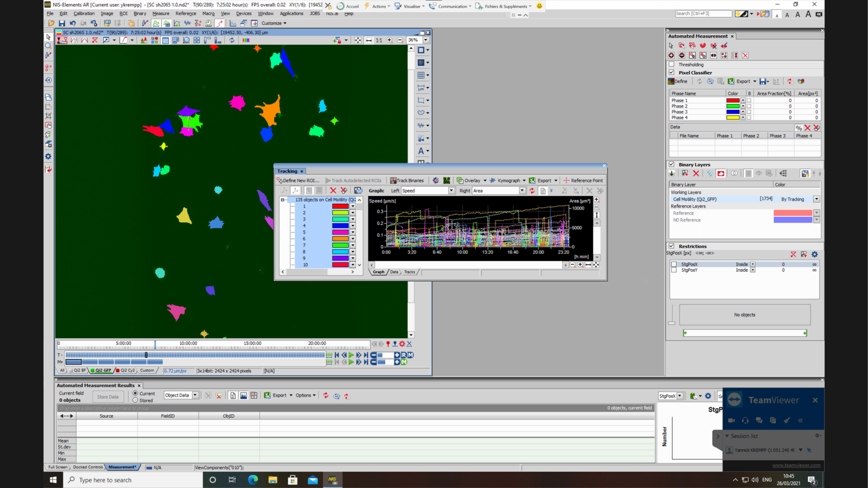868x488 pixels.
Task: Delete the selected binary layer
Action: [x=696, y=173]
